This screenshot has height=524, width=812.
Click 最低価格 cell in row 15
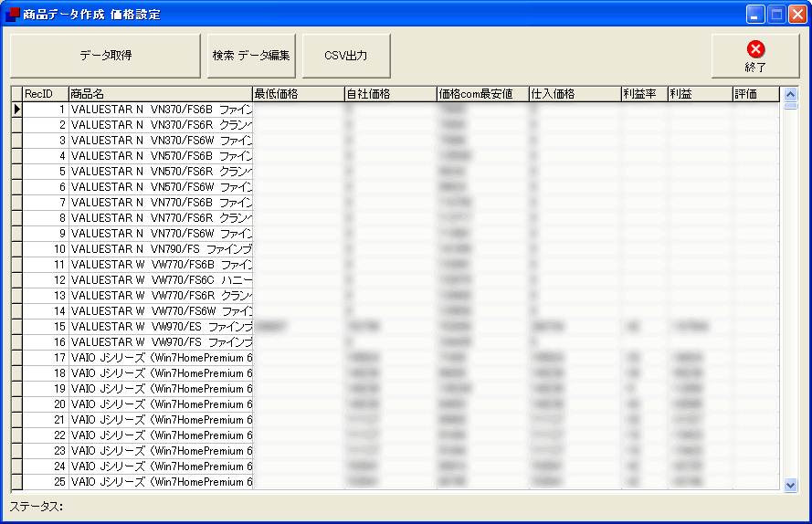tap(299, 327)
